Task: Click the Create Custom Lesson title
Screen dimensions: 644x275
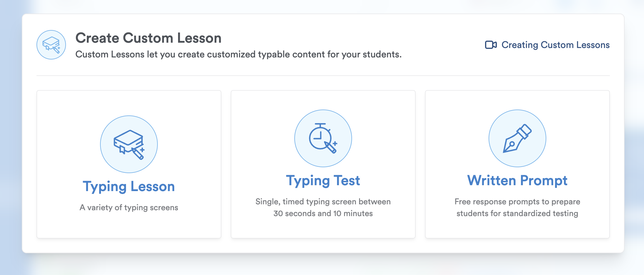Action: [x=148, y=38]
